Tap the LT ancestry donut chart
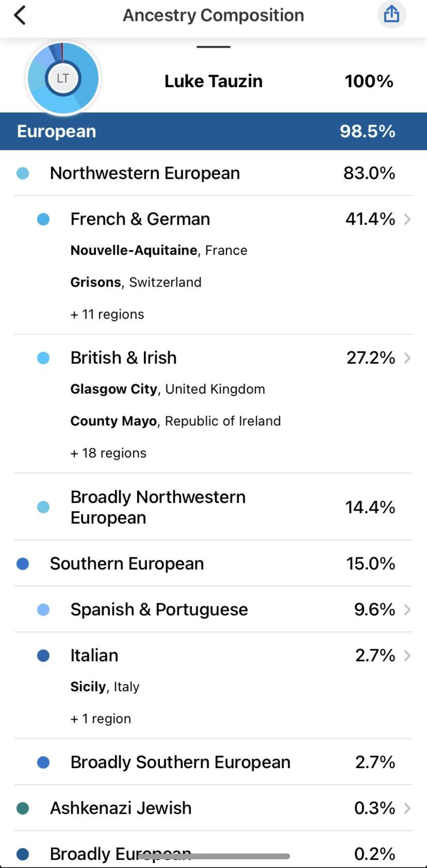Screen dimensions: 427x868 [x=63, y=78]
